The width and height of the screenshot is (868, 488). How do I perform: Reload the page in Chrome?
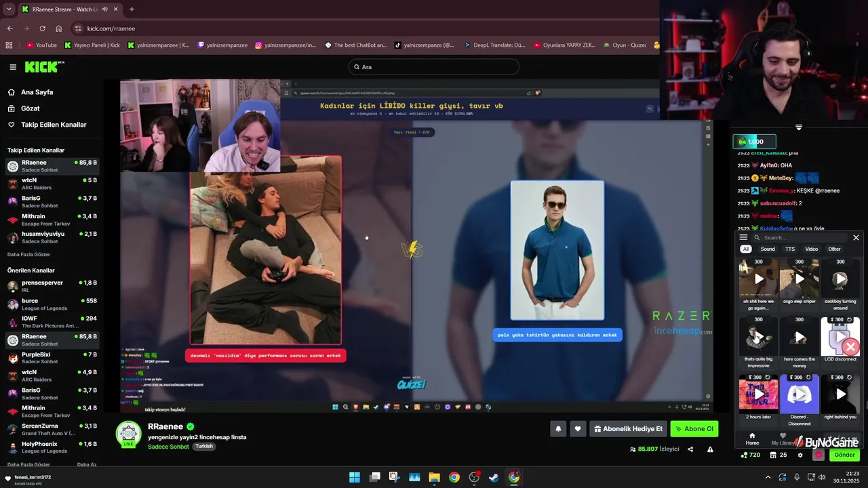tap(42, 28)
